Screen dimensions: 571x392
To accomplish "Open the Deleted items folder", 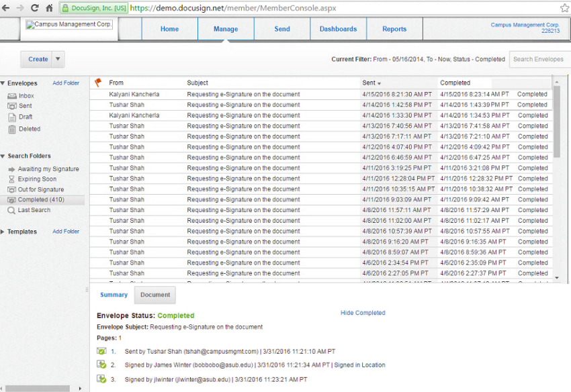I will coord(30,128).
